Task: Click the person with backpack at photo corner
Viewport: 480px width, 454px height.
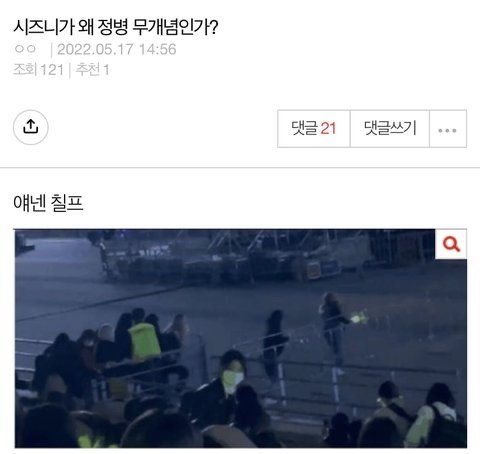Action: (x=437, y=417)
